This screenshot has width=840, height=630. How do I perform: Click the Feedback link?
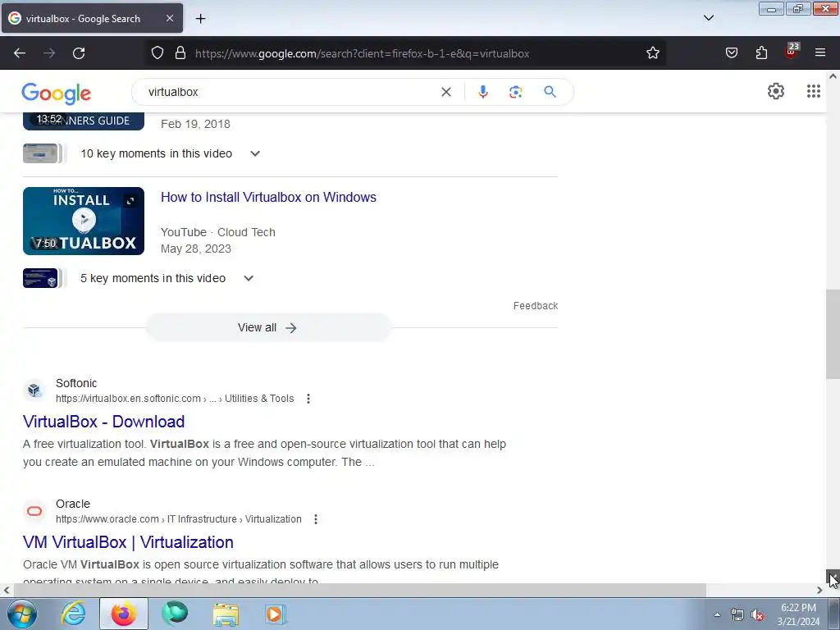(x=535, y=306)
